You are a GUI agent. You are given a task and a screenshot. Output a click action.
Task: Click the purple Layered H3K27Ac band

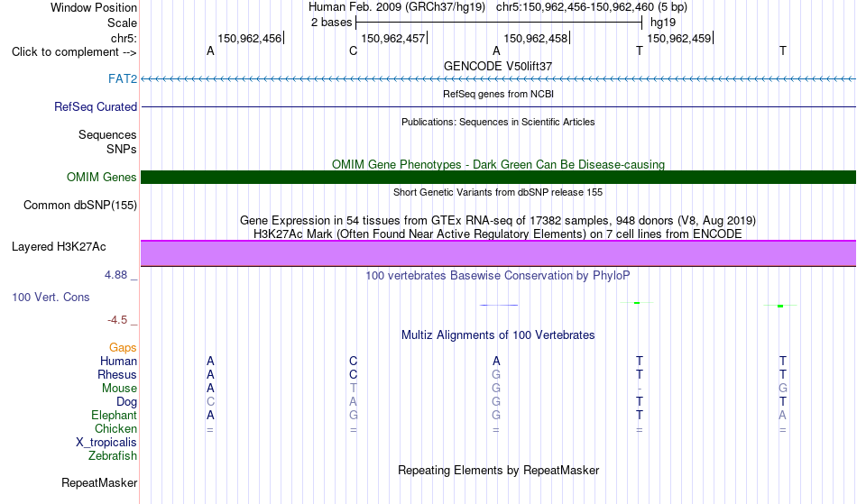(x=498, y=253)
